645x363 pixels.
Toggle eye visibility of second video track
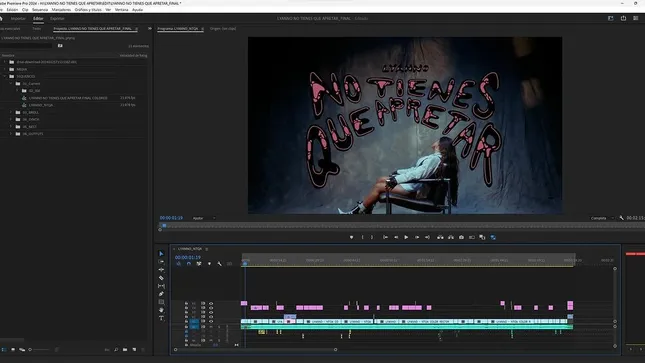[x=211, y=308]
